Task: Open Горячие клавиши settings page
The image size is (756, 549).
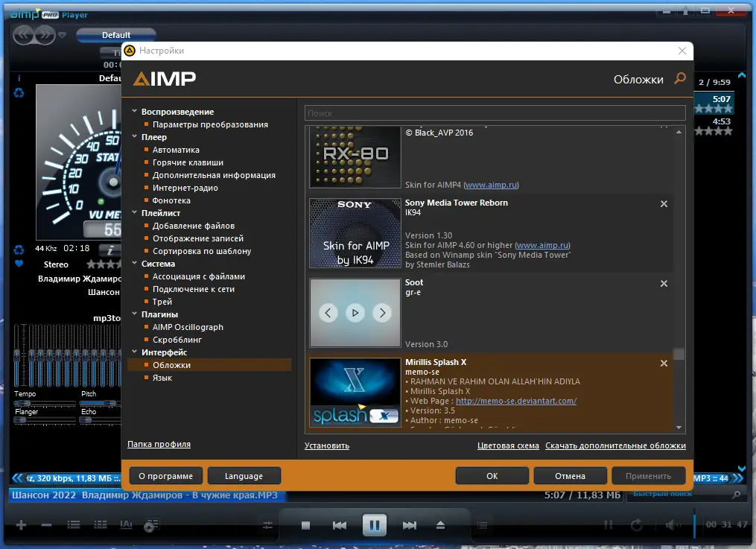Action: coord(188,162)
